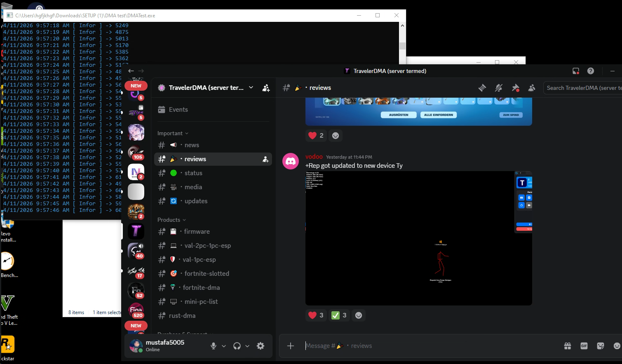Open the val-2pc-1pc-esp channel

coord(213,246)
